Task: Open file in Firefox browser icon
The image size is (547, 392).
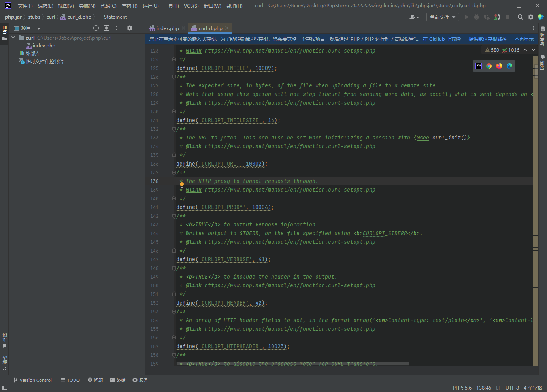Action: coord(499,66)
